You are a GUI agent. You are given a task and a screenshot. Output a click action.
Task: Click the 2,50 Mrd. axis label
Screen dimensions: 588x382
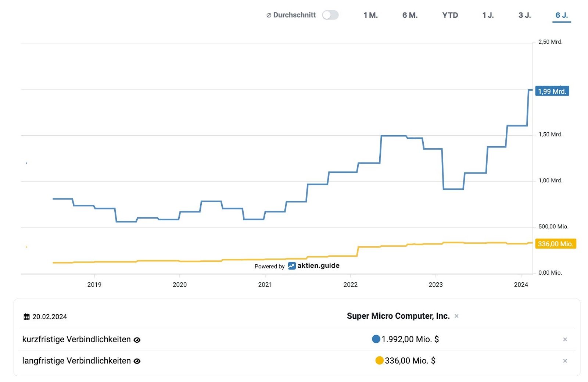[x=550, y=42]
